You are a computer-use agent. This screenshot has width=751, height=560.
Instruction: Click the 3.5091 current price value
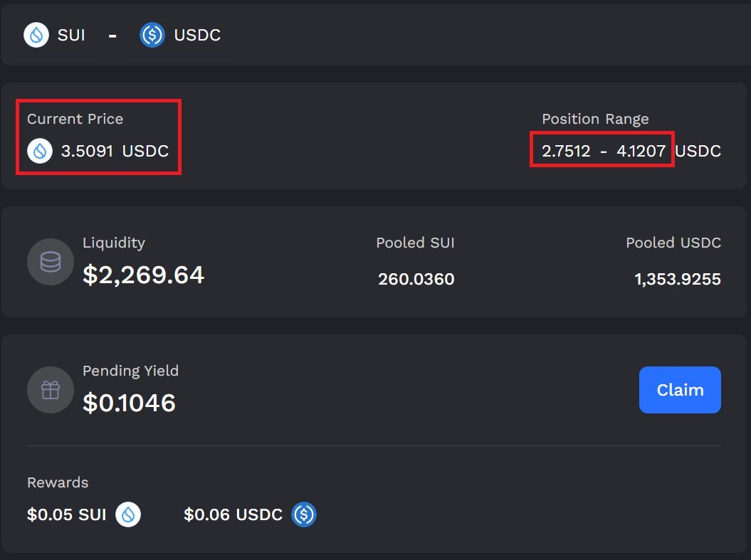(87, 152)
